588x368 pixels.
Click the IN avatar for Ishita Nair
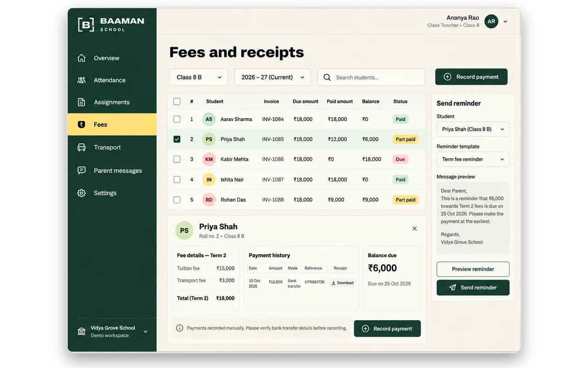tap(209, 179)
